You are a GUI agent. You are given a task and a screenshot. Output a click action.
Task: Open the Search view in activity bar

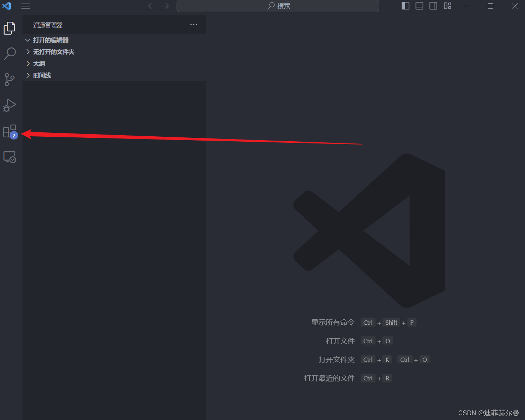(10, 54)
